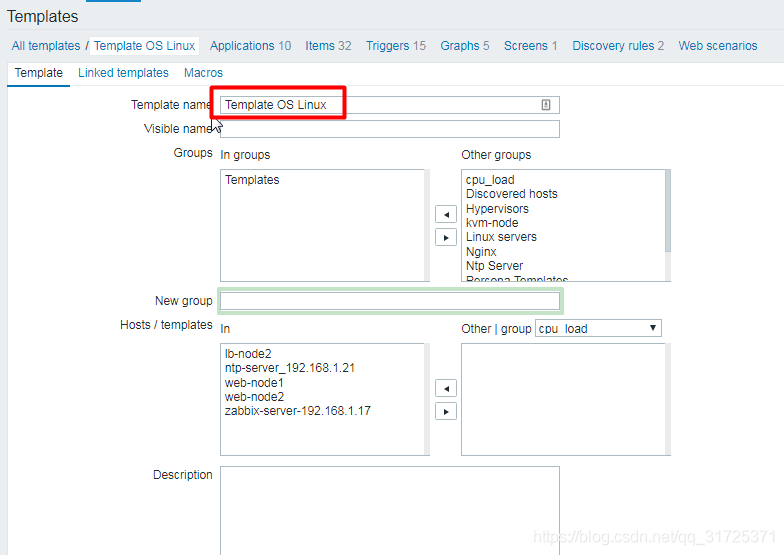Go to Screens 1 link

pos(530,46)
